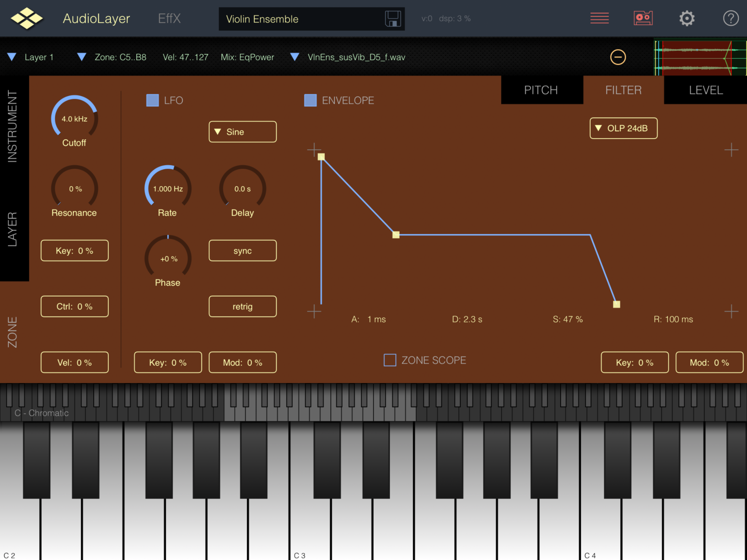747x560 pixels.
Task: Toggle the ENVELOPE enable checkbox
Action: pyautogui.click(x=310, y=100)
